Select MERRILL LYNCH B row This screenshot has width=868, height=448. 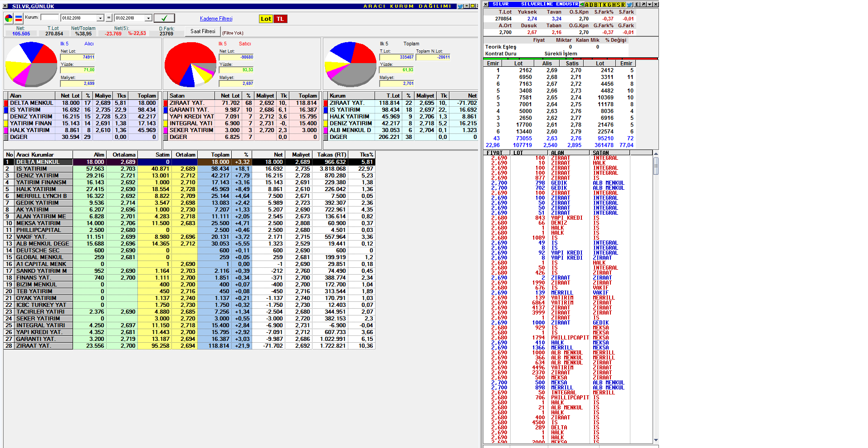pos(189,196)
